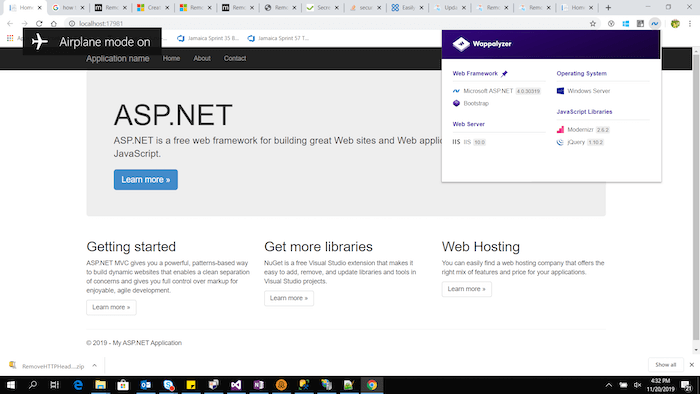Open Microsoft Edge from the taskbar
Image resolution: width=700 pixels, height=394 pixels.
point(78,385)
